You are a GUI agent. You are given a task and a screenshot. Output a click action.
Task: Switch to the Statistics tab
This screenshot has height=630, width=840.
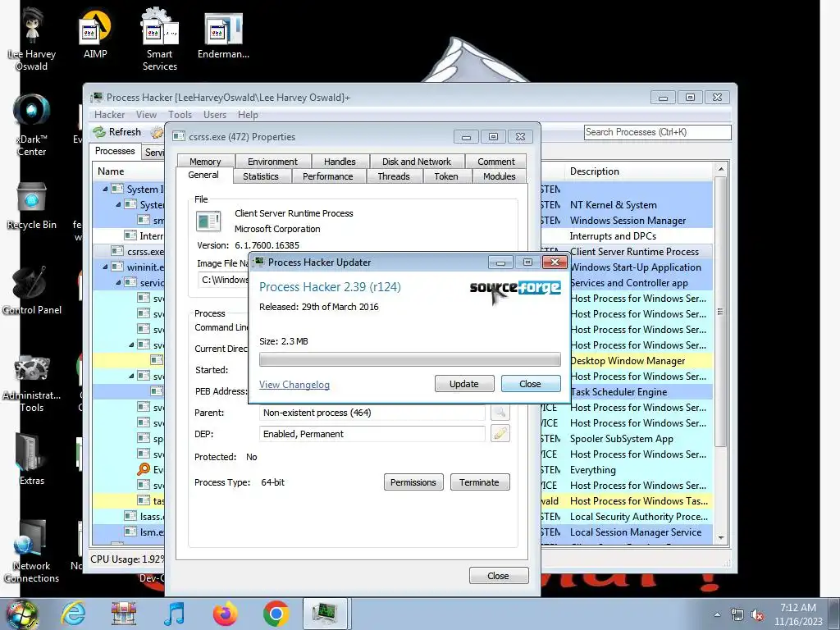[261, 176]
